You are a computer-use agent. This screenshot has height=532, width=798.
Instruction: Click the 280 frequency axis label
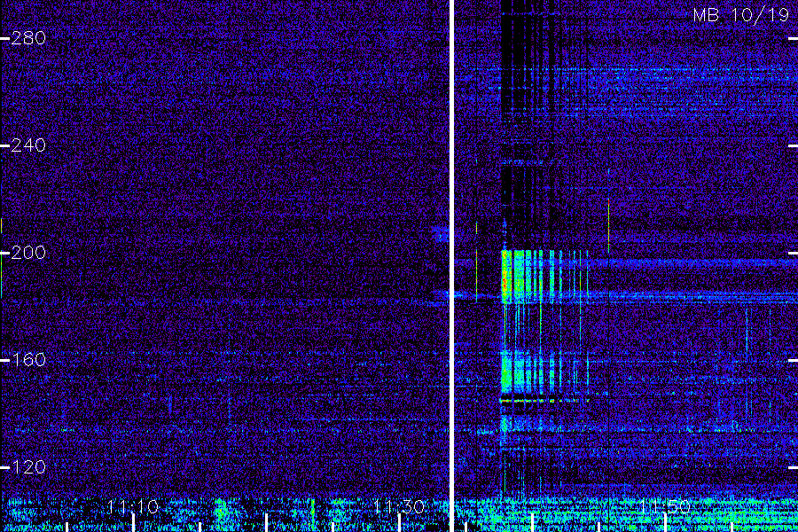[x=28, y=38]
